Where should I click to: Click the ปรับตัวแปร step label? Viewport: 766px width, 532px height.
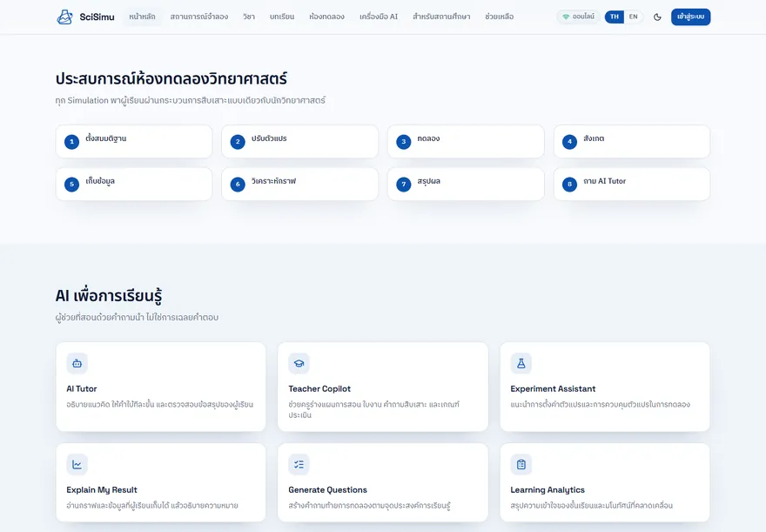(269, 138)
